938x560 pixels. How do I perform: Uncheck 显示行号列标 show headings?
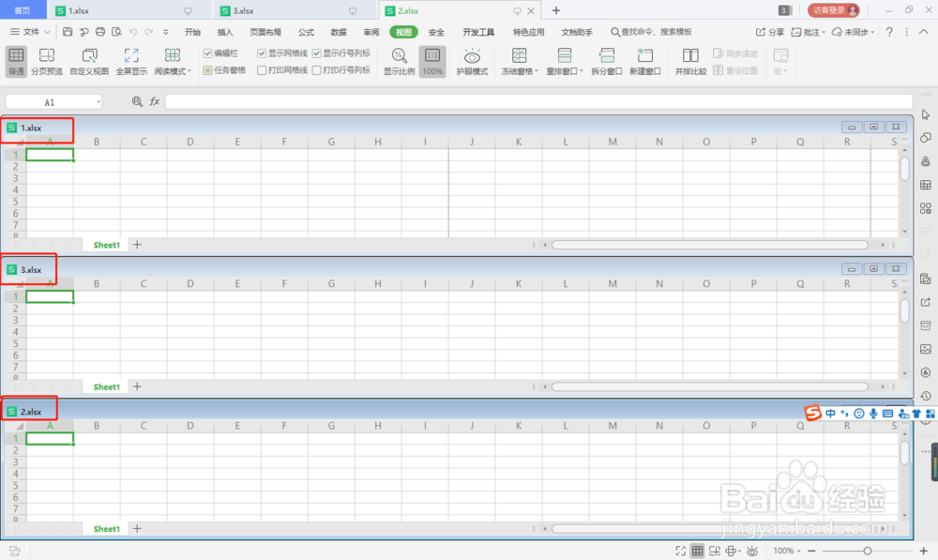coord(316,53)
